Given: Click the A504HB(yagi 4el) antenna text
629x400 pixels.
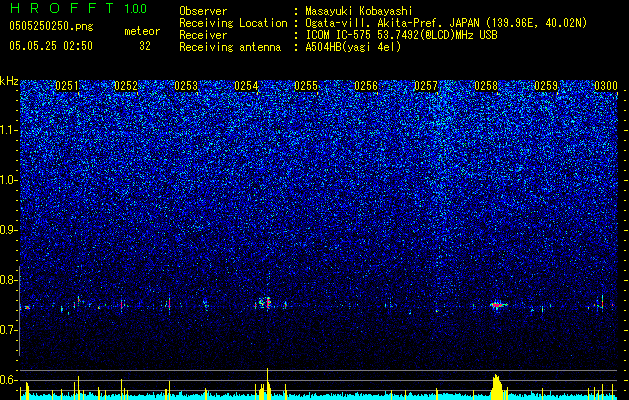Looking at the screenshot, I should [x=353, y=47].
